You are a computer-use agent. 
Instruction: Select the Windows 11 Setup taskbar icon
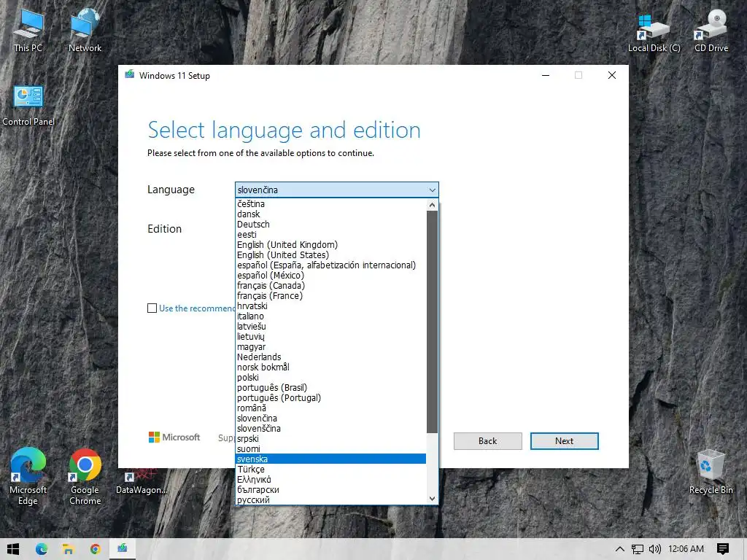(123, 549)
